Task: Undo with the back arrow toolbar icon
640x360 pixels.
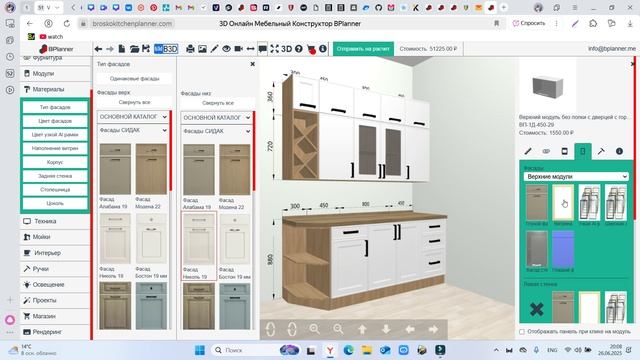Action: point(98,49)
